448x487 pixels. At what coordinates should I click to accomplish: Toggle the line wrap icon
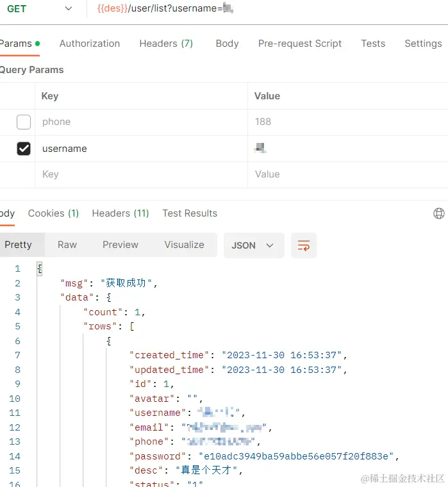304,245
